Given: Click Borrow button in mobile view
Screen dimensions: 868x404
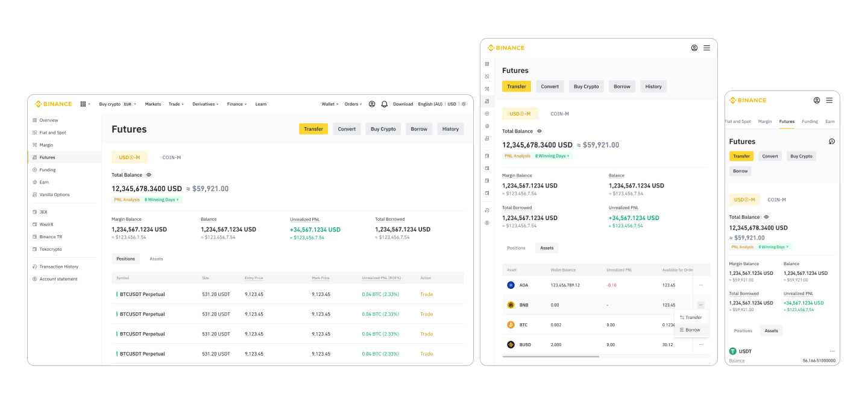Looking at the screenshot, I should pos(740,171).
